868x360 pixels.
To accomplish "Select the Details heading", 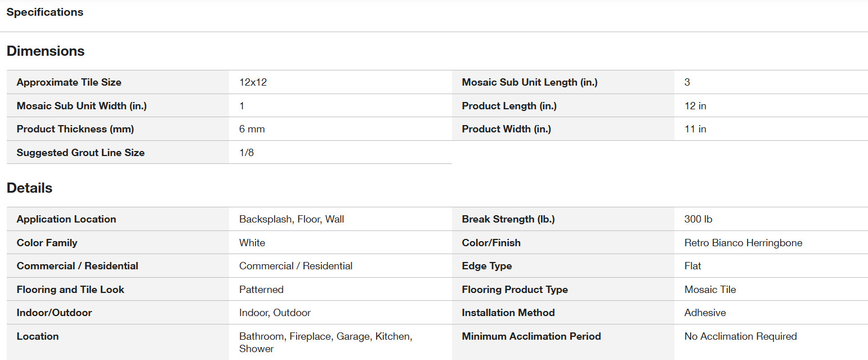I will coord(29,188).
